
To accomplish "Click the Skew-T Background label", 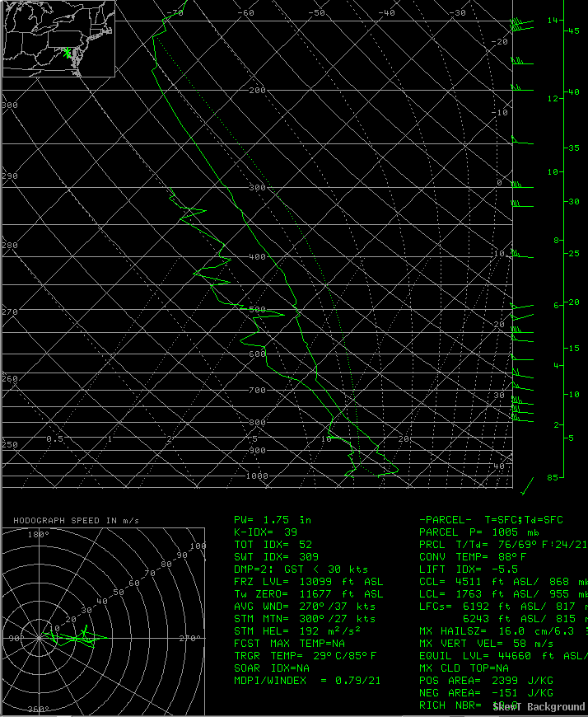I will point(539,707).
